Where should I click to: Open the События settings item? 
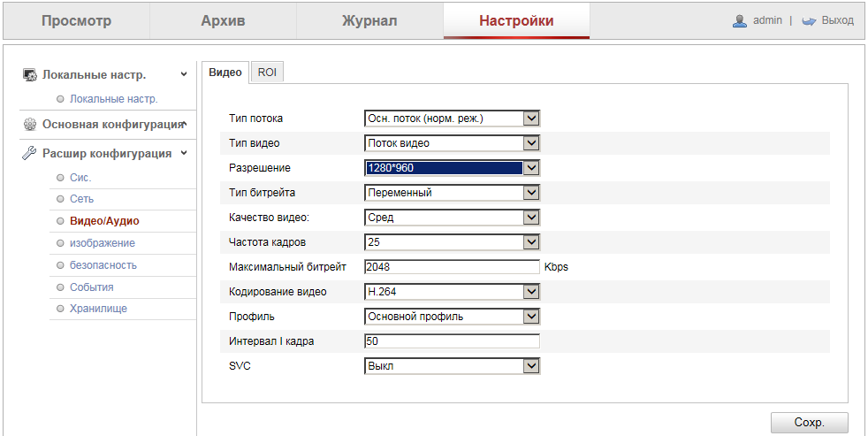pyautogui.click(x=92, y=287)
